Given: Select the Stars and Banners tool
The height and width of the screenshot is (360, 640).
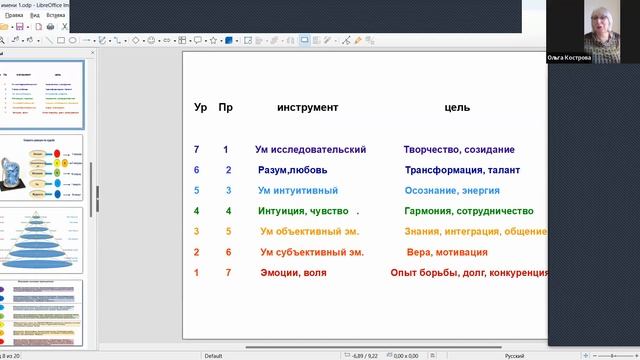Looking at the screenshot, I should tap(213, 40).
